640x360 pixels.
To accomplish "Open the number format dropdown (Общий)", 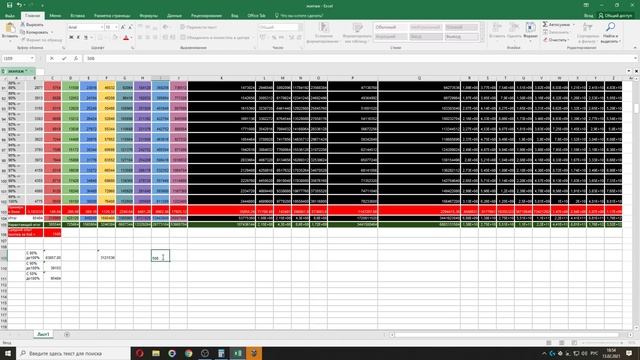I will point(301,27).
